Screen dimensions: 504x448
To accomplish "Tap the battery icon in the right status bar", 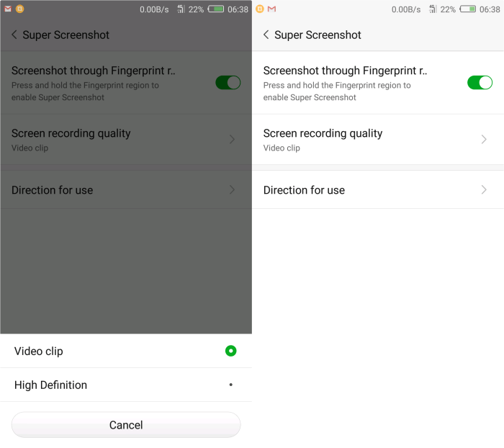I will pos(468,9).
